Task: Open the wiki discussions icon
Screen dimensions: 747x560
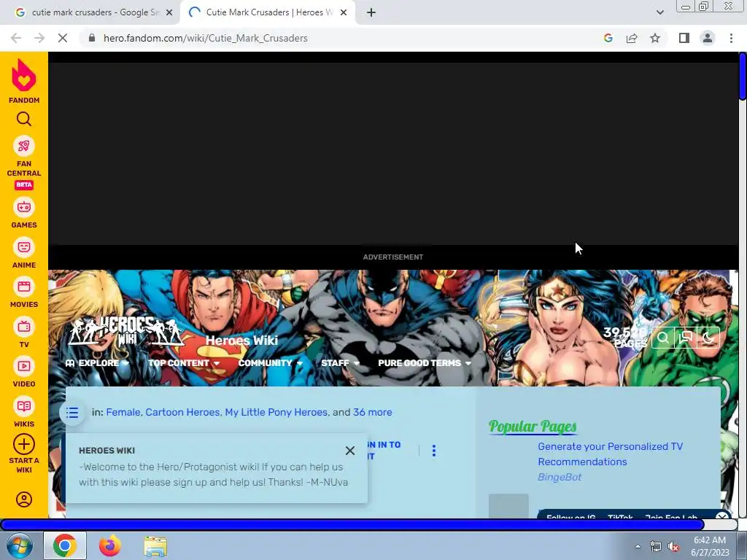Action: (x=686, y=338)
